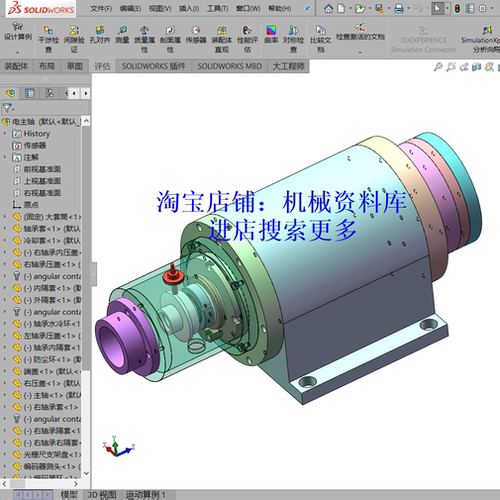This screenshot has height=500, width=500.
Task: Open 剖面属性 section properties
Action: [170, 38]
